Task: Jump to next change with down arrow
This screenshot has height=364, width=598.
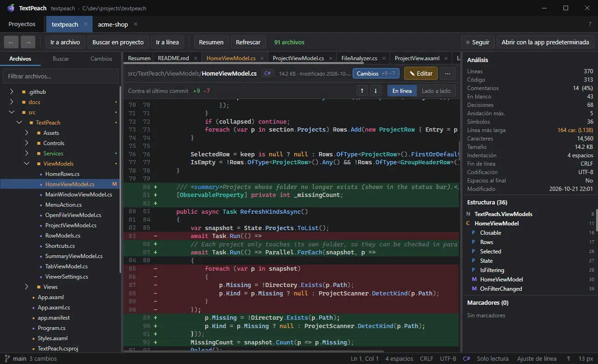Action: click(x=375, y=91)
